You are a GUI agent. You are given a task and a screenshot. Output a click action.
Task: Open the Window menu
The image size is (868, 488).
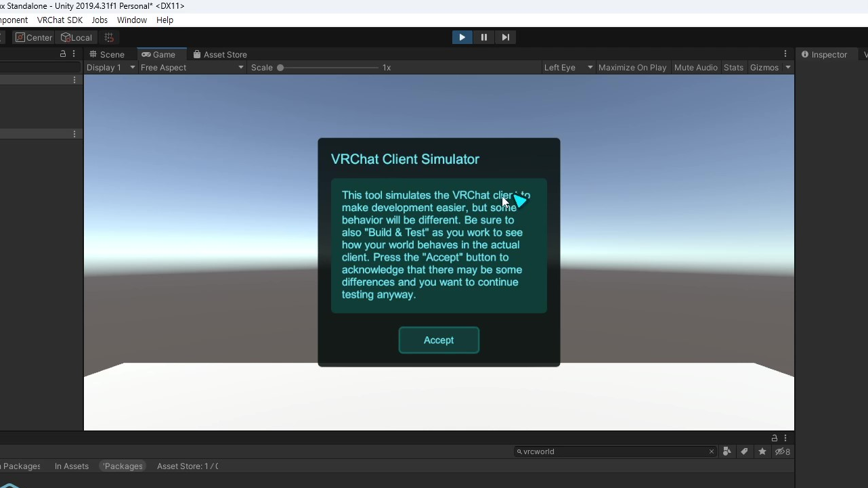(131, 20)
